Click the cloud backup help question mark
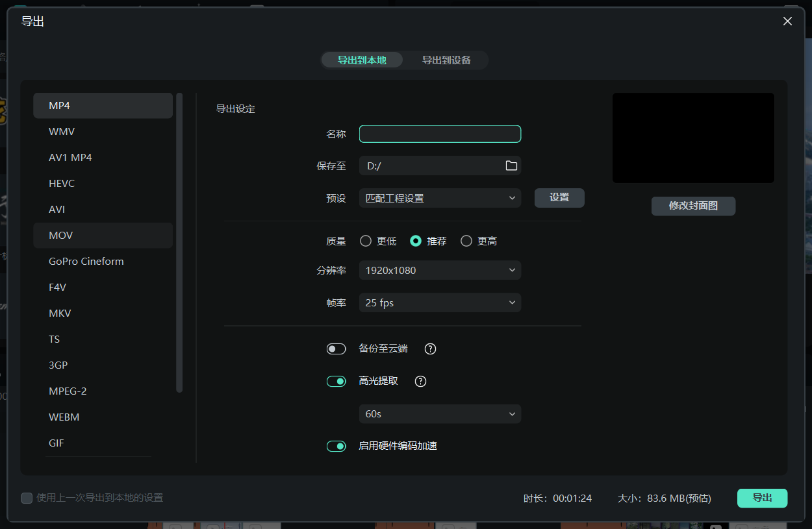 tap(429, 349)
